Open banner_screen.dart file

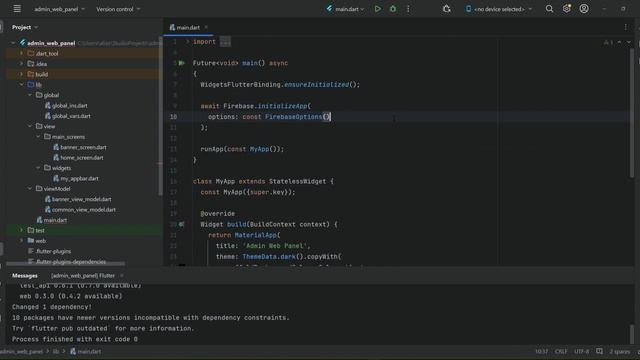(83, 147)
